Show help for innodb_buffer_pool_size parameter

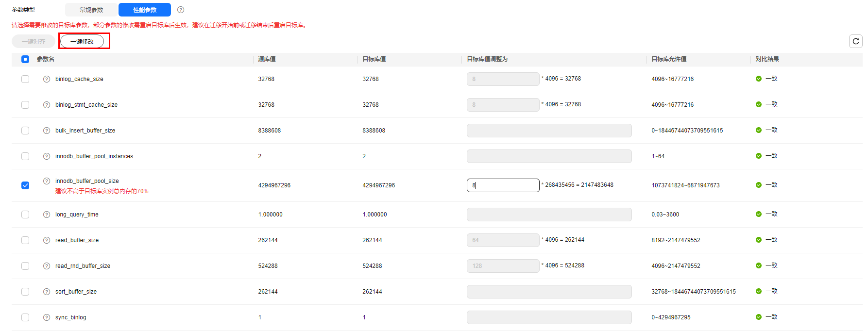pyautogui.click(x=47, y=181)
